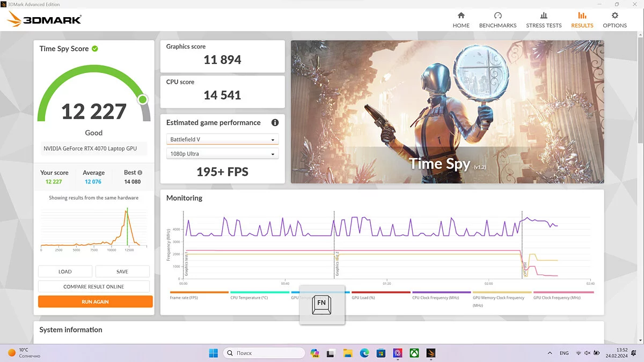Click the SAVE result button

click(x=122, y=271)
